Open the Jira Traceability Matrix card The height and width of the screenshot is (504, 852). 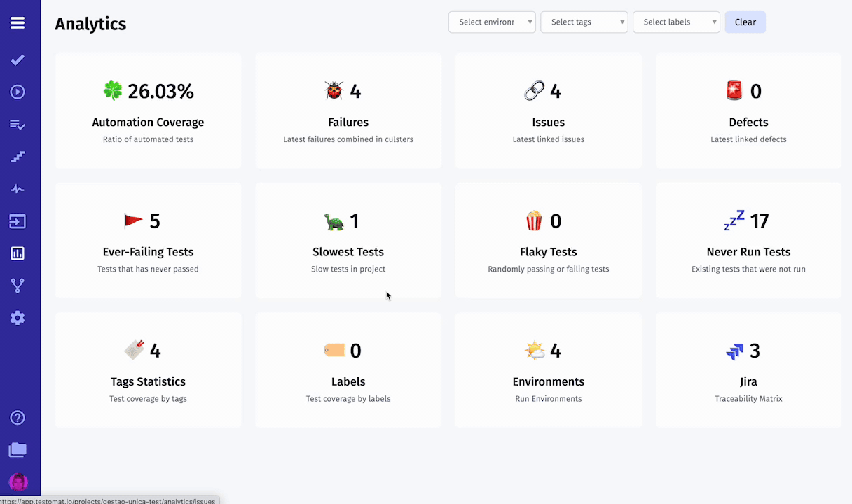tap(748, 370)
